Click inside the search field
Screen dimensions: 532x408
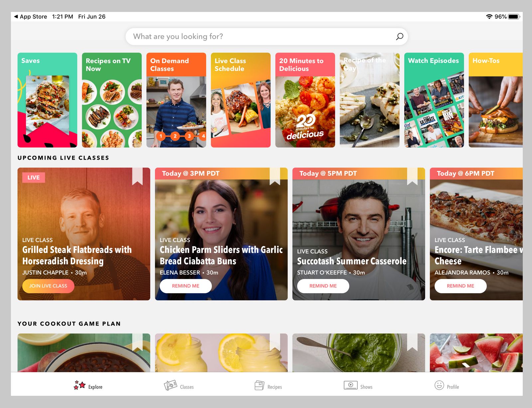click(x=233, y=37)
